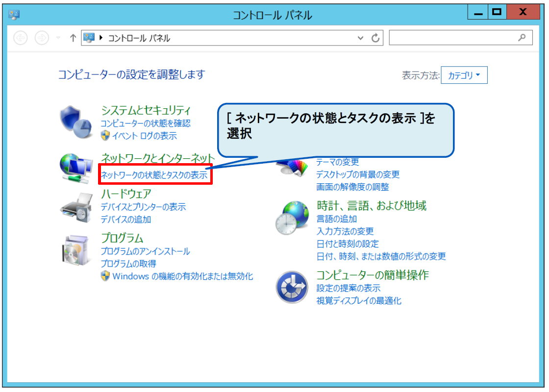Open 日付と時刻の設定 link
Screen dimensions: 549x392
348,244
